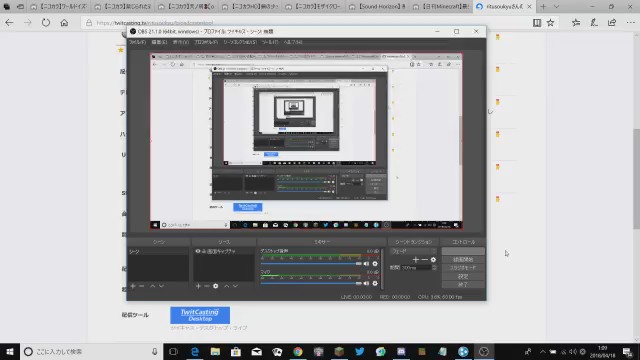This screenshot has height=360, width=640.
Task: Add a transition with plus icon
Action: [416, 260]
